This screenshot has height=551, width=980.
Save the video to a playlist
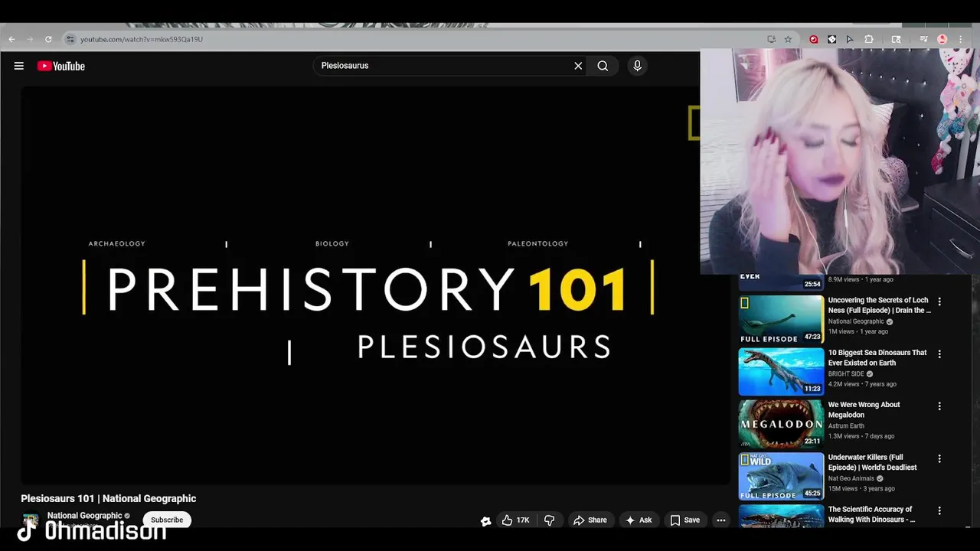point(685,520)
